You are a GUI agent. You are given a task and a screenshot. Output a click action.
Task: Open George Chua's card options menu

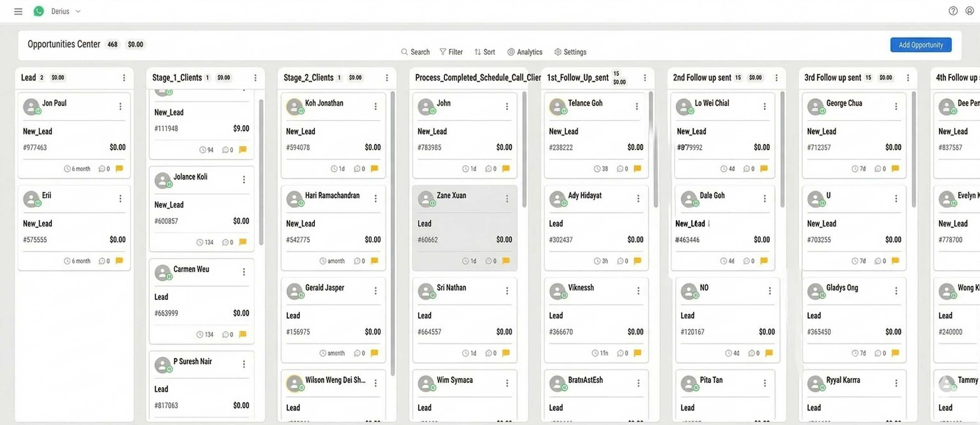pos(897,106)
